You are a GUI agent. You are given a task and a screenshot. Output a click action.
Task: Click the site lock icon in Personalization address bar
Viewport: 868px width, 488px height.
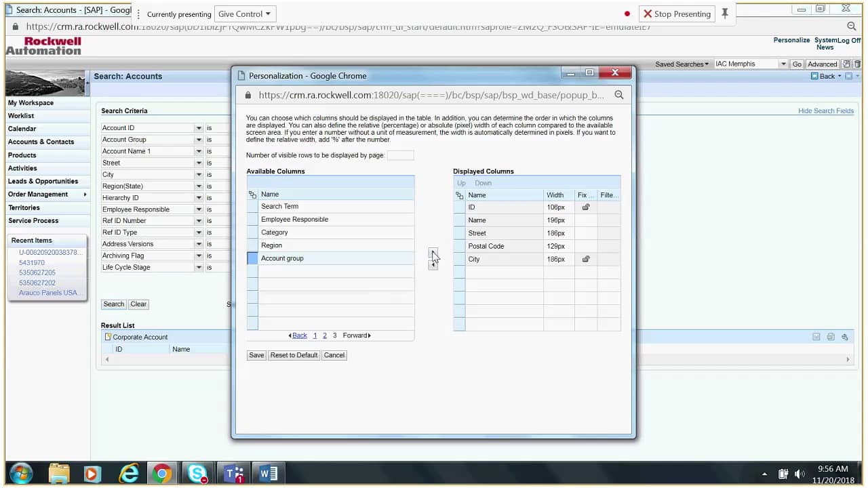point(248,96)
